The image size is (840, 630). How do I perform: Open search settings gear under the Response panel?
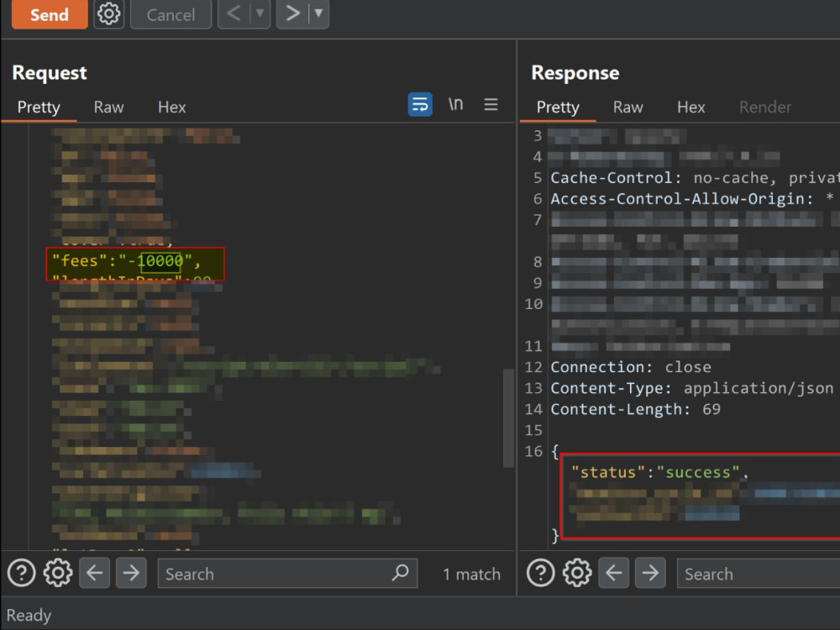pyautogui.click(x=577, y=573)
